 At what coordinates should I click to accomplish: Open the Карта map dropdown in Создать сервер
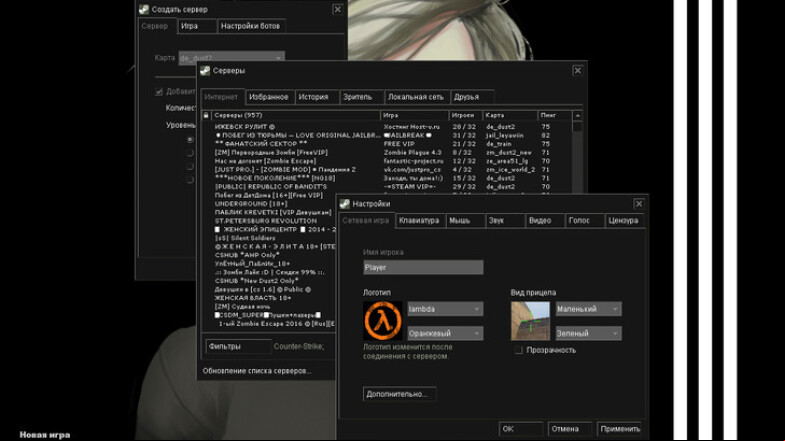point(231,57)
